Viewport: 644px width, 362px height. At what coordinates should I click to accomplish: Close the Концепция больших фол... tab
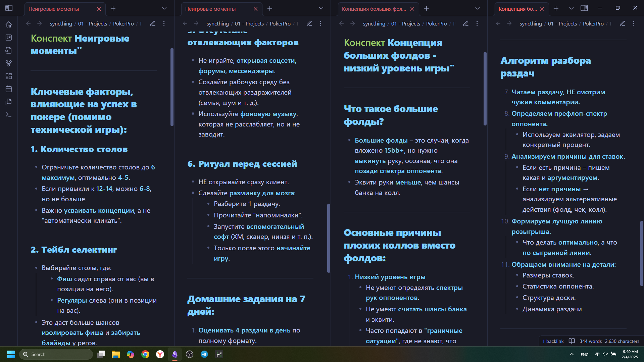coord(412,9)
